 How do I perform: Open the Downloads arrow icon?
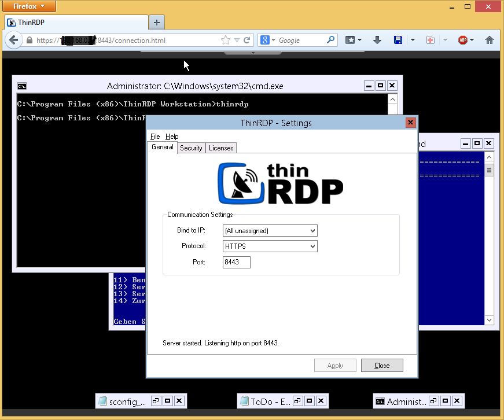377,40
